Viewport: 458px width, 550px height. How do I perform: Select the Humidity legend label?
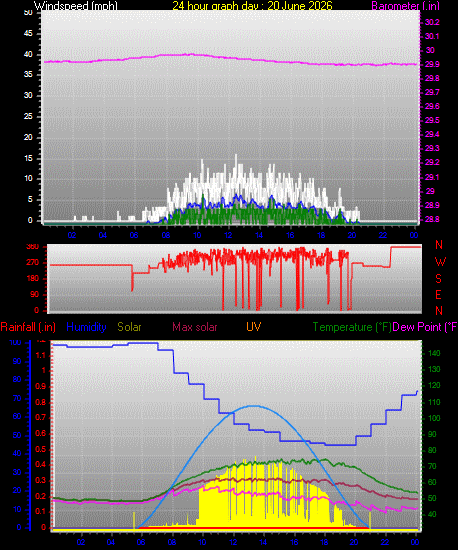pyautogui.click(x=86, y=327)
